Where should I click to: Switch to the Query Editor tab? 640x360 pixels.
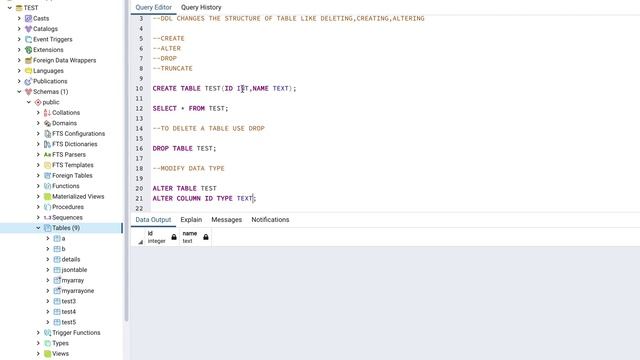click(x=153, y=7)
